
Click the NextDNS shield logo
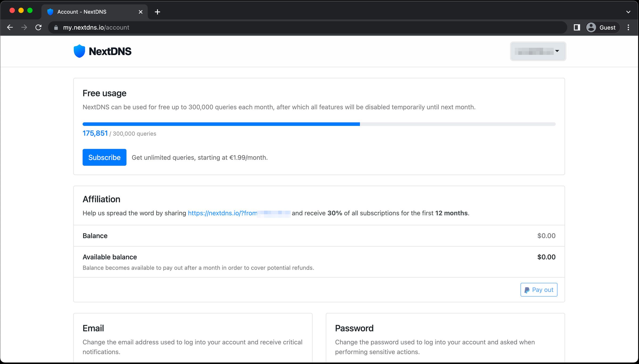(x=79, y=51)
